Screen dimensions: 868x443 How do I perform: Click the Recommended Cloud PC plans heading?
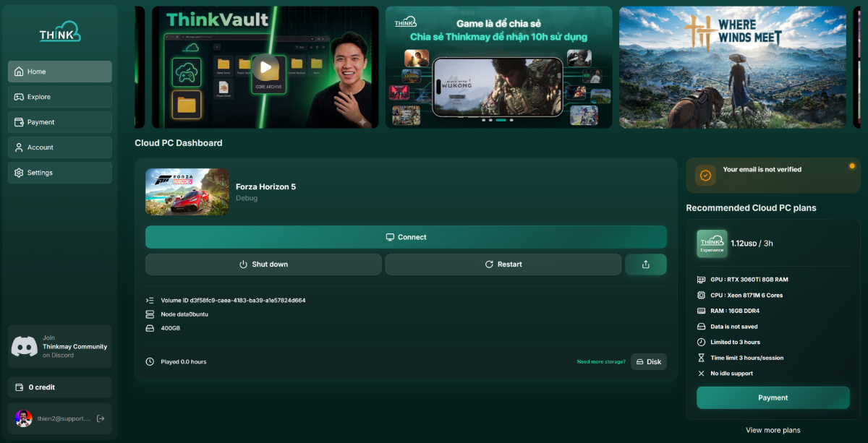[x=751, y=208]
